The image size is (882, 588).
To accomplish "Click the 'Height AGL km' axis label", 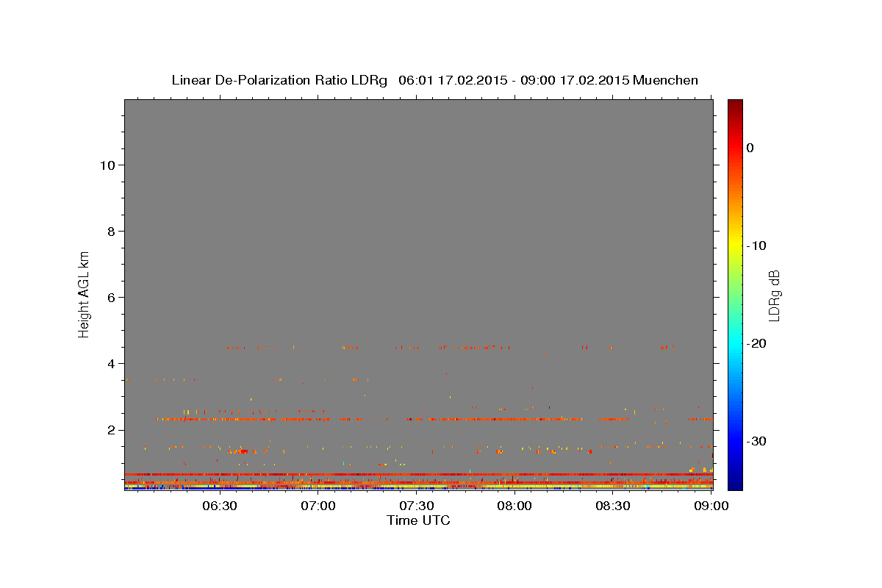I will click(84, 294).
